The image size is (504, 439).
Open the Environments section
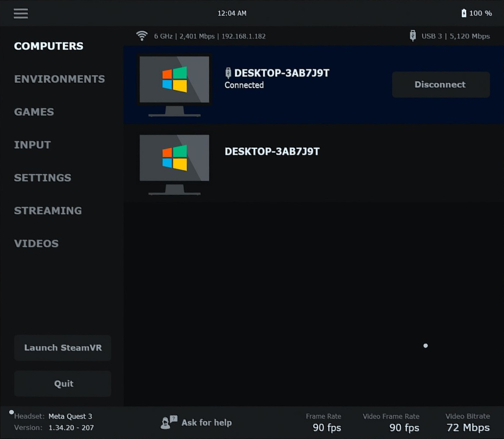click(x=60, y=79)
